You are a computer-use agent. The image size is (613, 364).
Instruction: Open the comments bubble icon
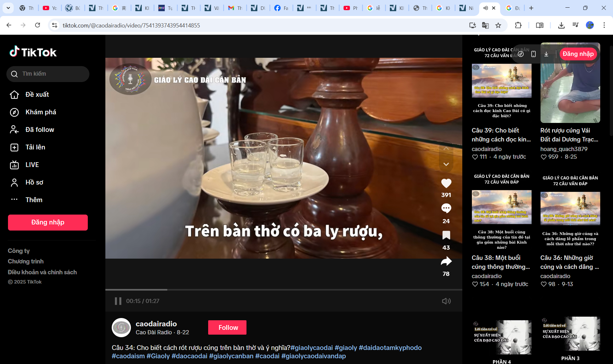click(446, 209)
